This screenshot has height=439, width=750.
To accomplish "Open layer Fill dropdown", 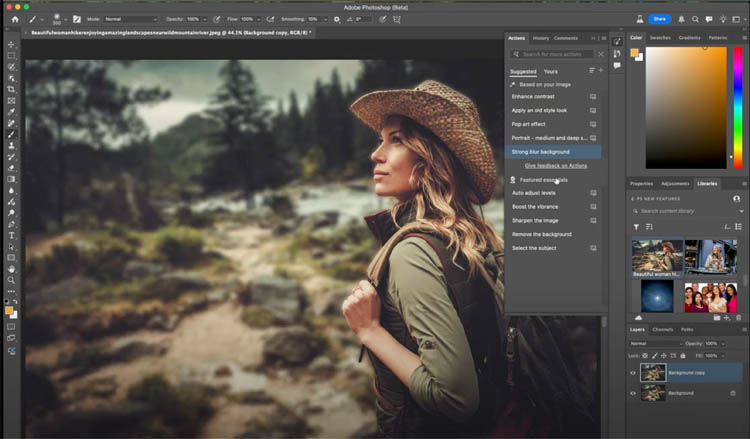I will [723, 356].
